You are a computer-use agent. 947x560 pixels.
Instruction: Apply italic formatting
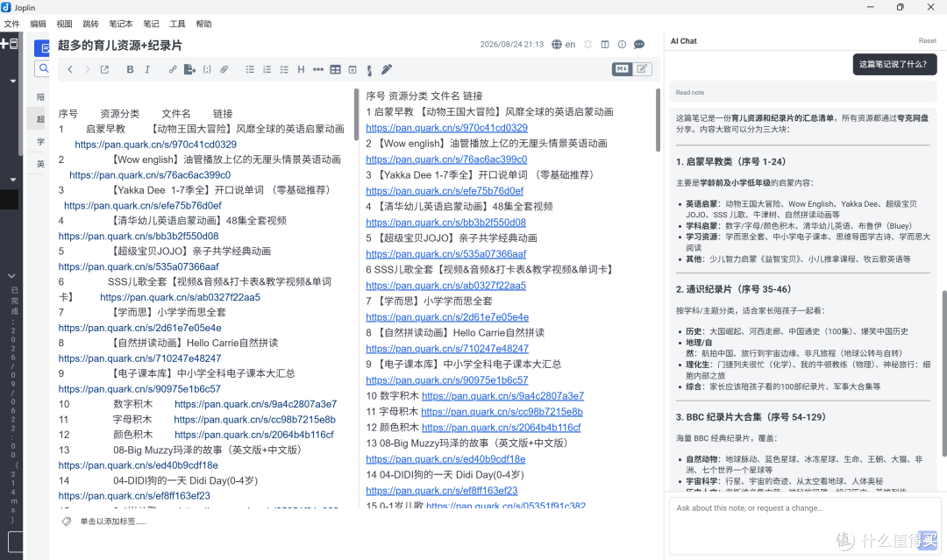click(x=146, y=69)
